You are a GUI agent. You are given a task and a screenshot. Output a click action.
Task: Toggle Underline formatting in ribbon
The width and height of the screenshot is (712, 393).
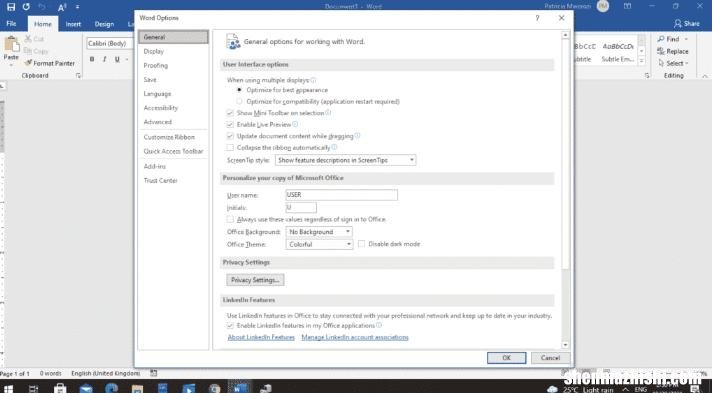[117, 59]
